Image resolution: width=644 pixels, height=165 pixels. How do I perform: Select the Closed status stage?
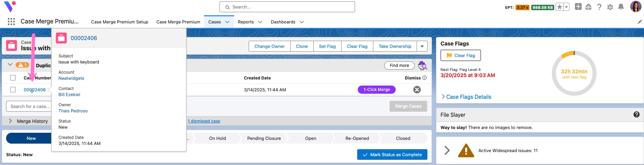point(403,138)
